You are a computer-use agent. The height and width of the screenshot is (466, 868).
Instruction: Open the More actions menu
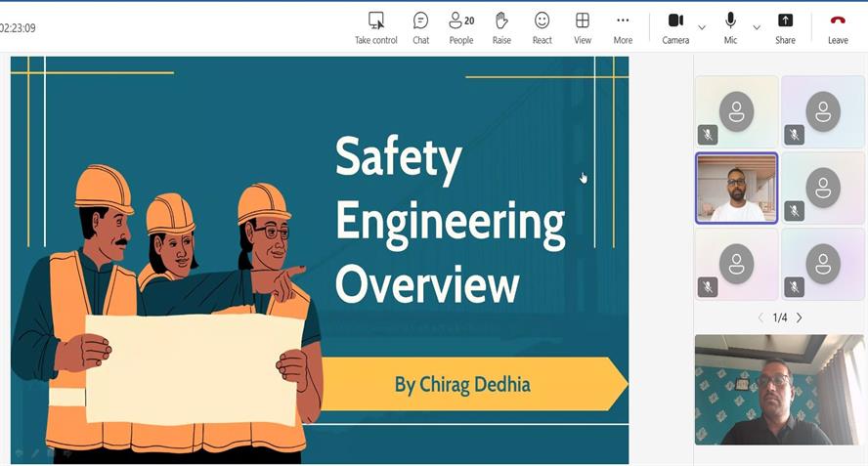pos(623,27)
